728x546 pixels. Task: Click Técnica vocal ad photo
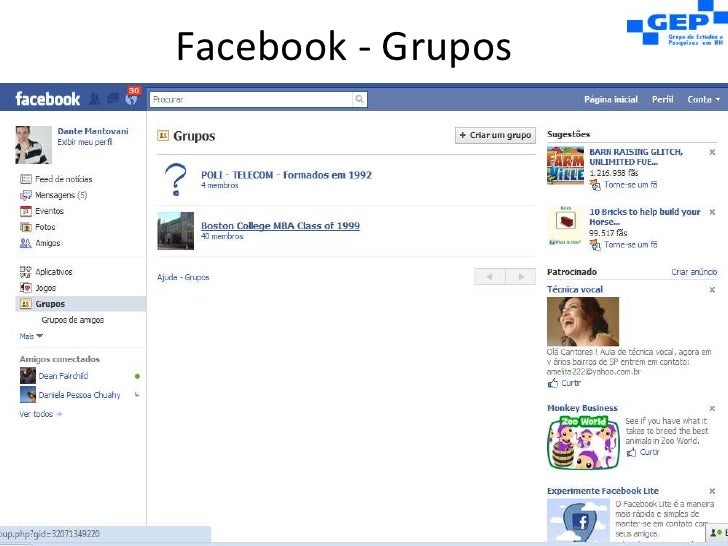click(583, 321)
